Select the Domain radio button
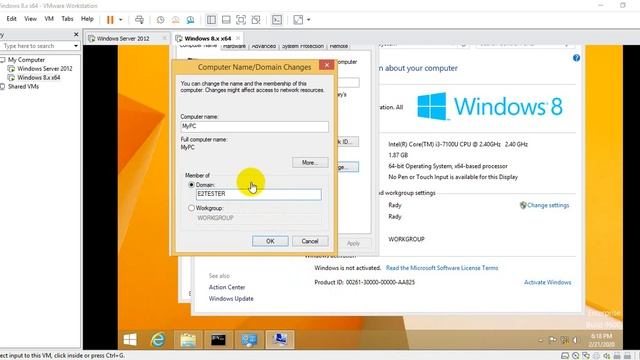The image size is (640, 360). (x=191, y=185)
